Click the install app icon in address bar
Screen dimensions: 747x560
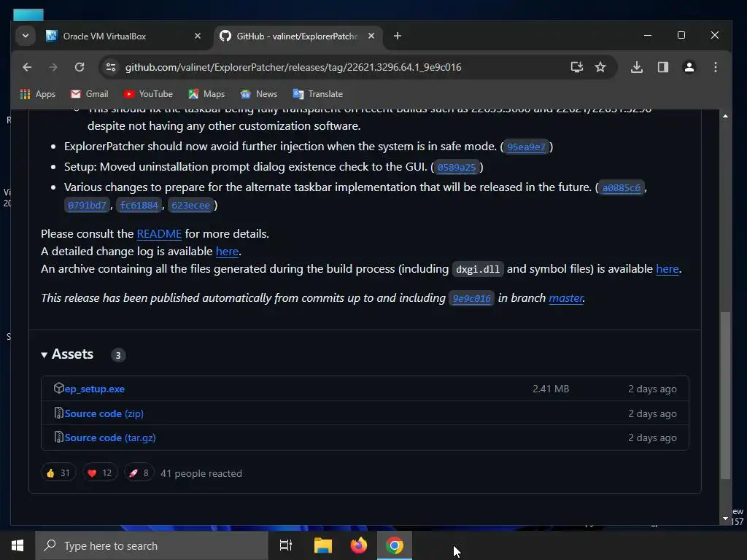pyautogui.click(x=577, y=67)
